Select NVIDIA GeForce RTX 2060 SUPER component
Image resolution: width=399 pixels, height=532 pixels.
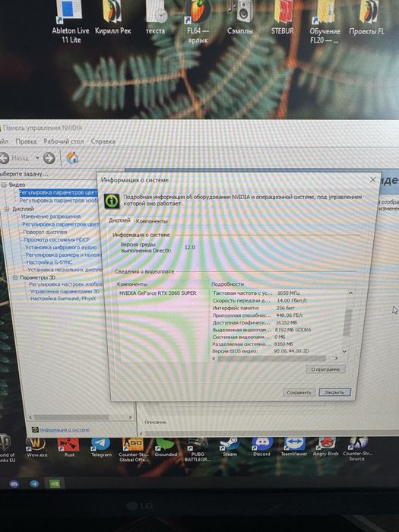158,293
